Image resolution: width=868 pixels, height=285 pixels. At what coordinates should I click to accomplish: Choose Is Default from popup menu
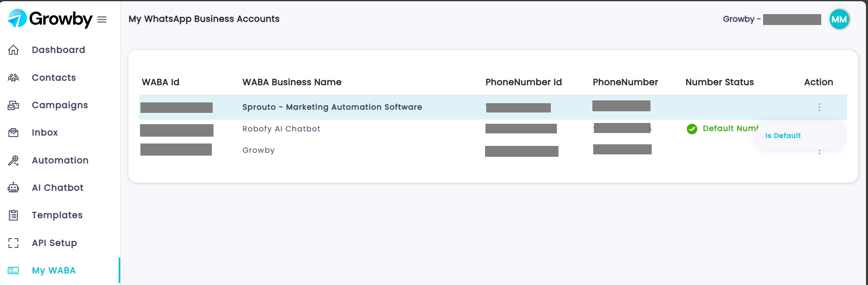coord(783,136)
